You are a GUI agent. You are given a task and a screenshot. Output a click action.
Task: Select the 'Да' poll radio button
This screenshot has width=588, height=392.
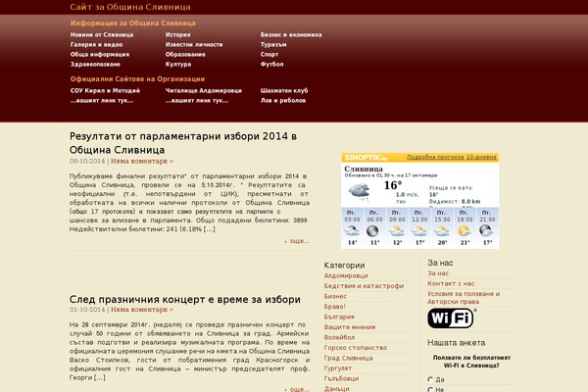(x=430, y=379)
